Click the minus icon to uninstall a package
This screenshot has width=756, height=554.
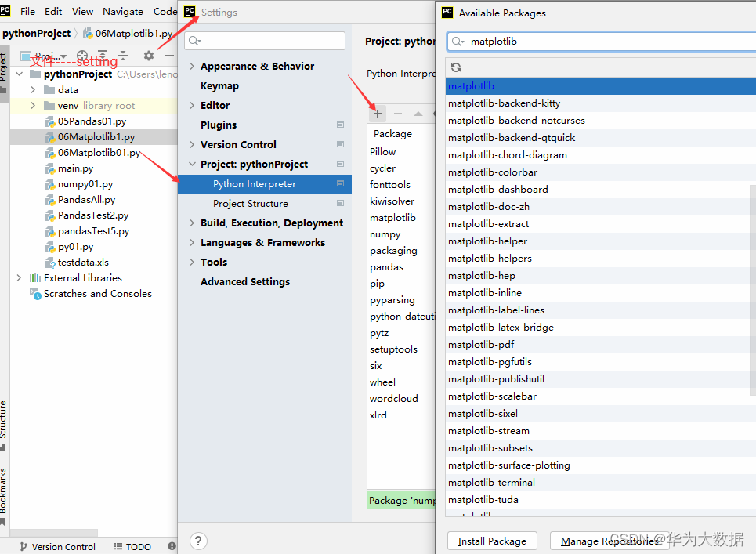click(398, 114)
